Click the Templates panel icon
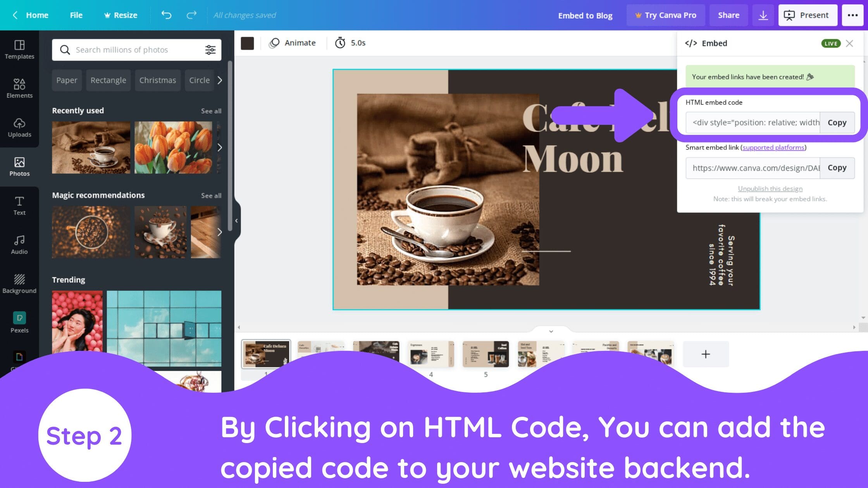 (19, 49)
